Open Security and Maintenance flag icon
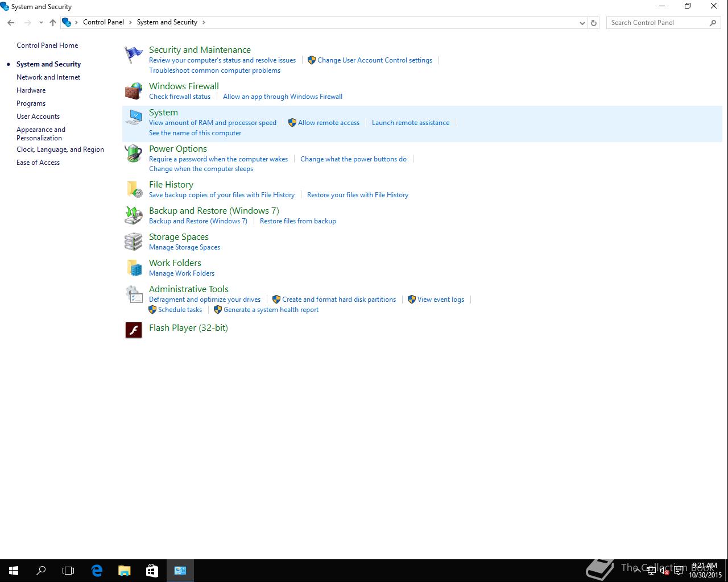Image resolution: width=728 pixels, height=582 pixels. 134,55
